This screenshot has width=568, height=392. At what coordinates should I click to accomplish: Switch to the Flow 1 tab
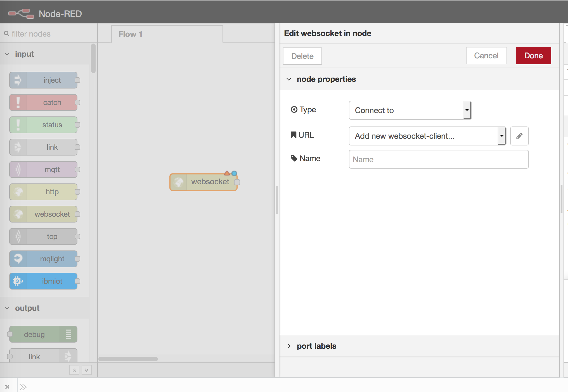[167, 34]
